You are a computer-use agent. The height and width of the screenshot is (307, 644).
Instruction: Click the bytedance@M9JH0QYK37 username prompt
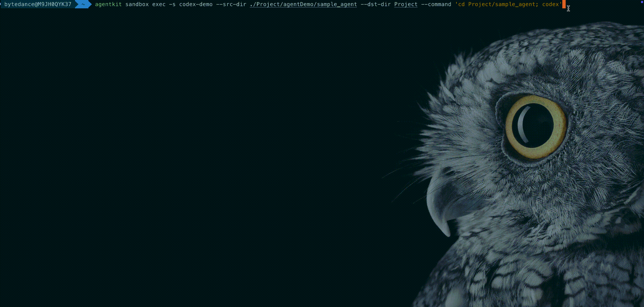tap(38, 4)
